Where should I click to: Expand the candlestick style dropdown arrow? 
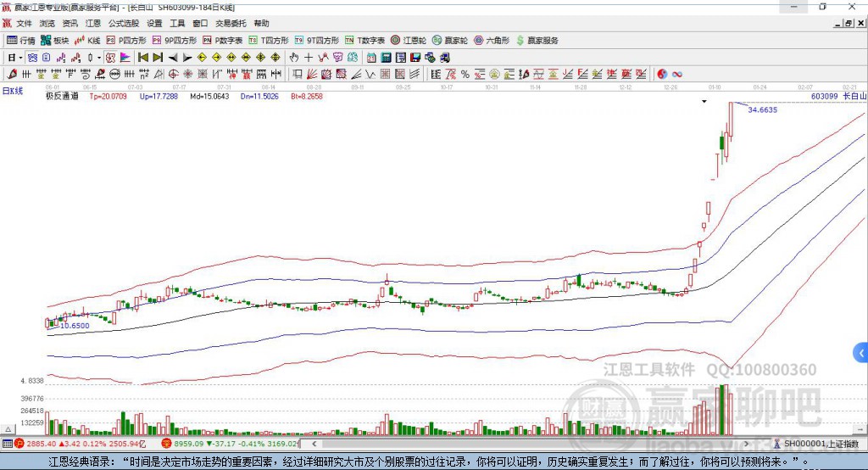99,58
